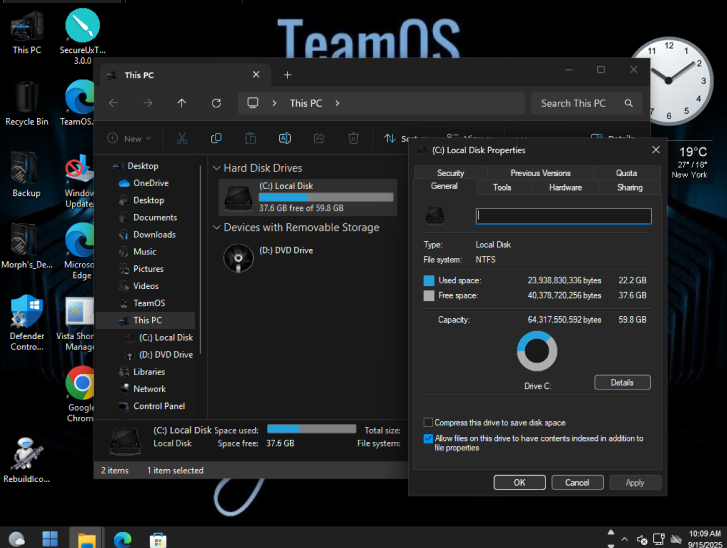727x548 pixels.
Task: Open SecureUxTheme desktop icon
Action: [x=82, y=37]
